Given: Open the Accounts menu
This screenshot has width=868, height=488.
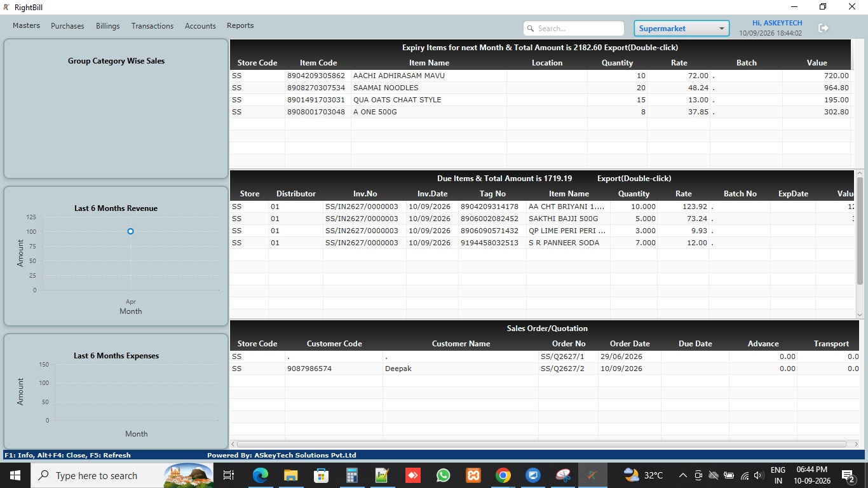Looking at the screenshot, I should pos(200,26).
